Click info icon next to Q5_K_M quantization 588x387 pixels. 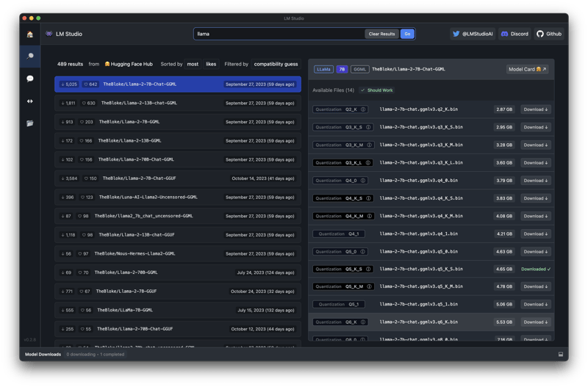370,286
